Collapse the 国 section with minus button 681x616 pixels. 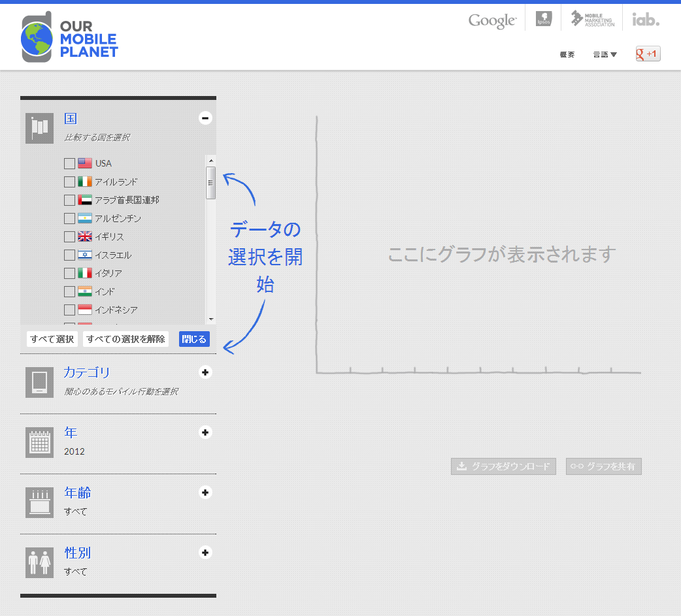coord(205,118)
